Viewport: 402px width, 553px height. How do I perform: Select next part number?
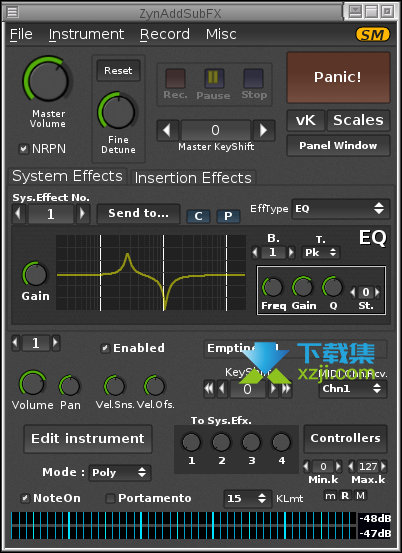coord(55,343)
